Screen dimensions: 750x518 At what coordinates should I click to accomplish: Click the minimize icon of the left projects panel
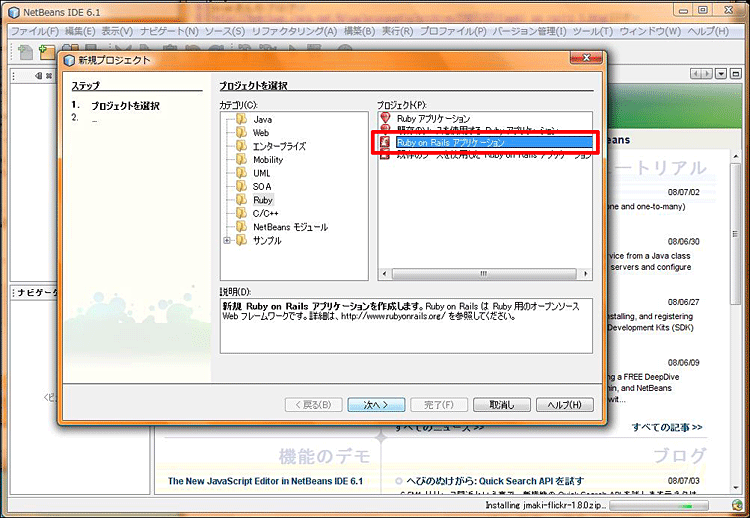click(39, 76)
